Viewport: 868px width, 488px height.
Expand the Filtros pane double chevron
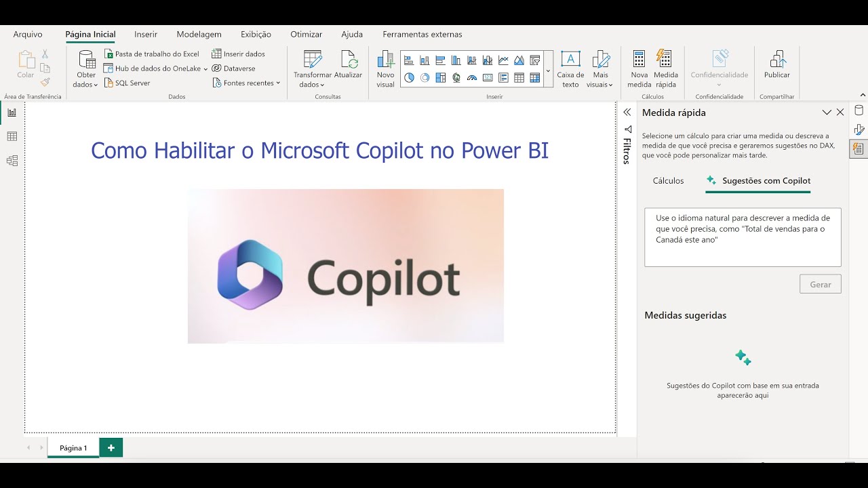coord(627,113)
